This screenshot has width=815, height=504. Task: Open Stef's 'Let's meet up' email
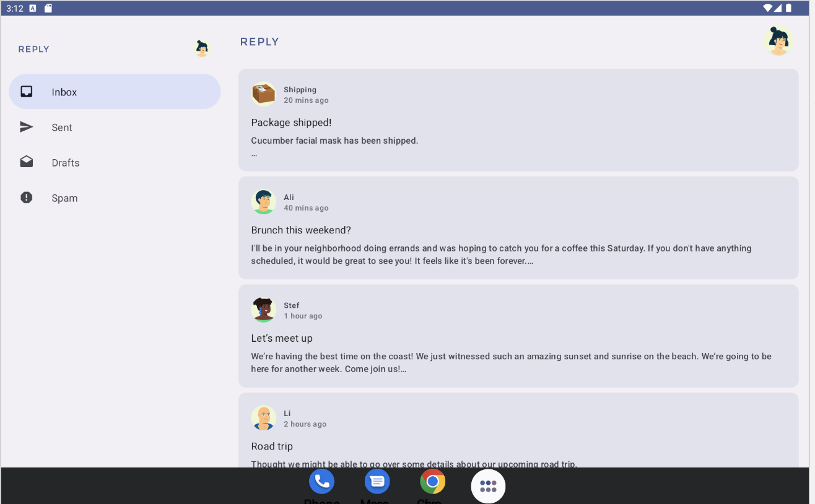click(518, 337)
